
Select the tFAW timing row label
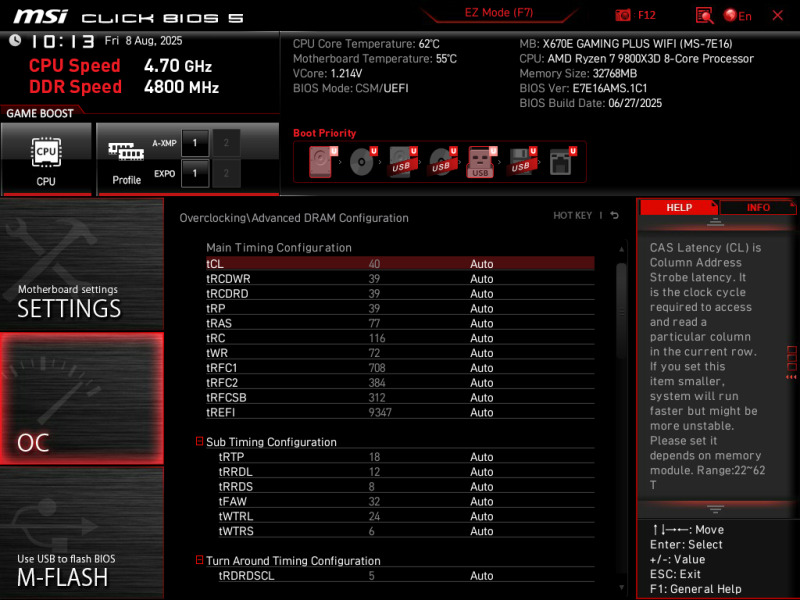tap(233, 501)
